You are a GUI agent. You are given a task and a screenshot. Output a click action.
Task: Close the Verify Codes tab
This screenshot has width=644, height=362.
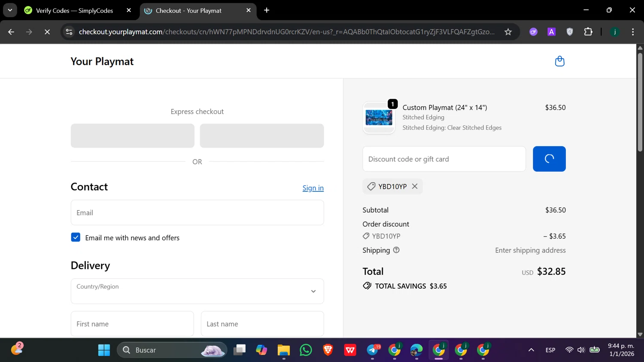click(x=129, y=10)
